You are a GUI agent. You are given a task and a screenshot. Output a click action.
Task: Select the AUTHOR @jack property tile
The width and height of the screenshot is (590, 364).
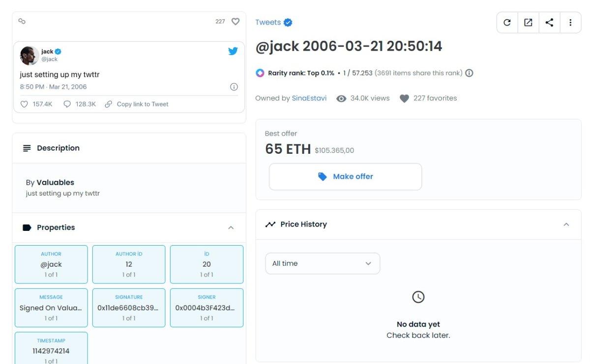(x=51, y=264)
